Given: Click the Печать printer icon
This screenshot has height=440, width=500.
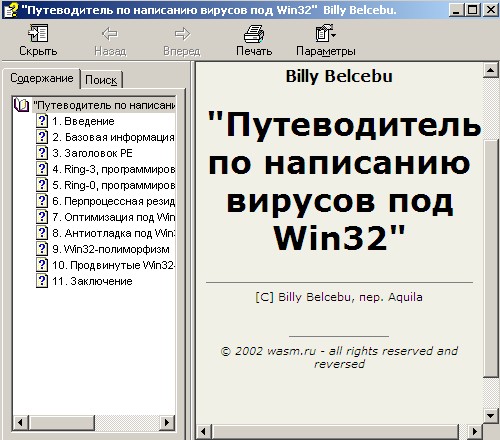Looking at the screenshot, I should (x=254, y=33).
